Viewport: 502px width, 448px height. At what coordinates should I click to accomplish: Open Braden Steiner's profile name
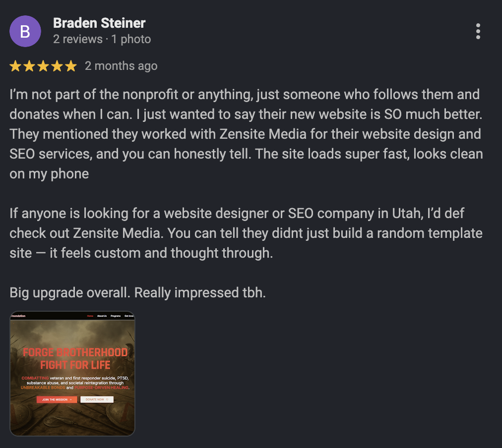(x=99, y=23)
